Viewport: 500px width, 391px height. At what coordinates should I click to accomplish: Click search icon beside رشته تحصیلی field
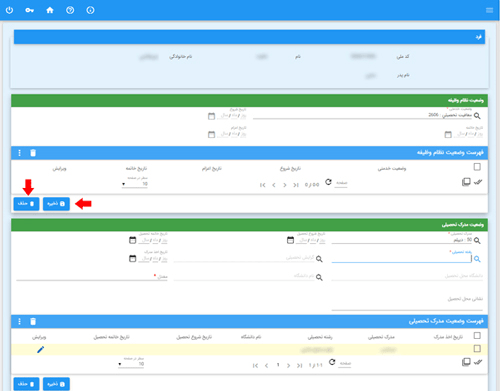[477, 259]
